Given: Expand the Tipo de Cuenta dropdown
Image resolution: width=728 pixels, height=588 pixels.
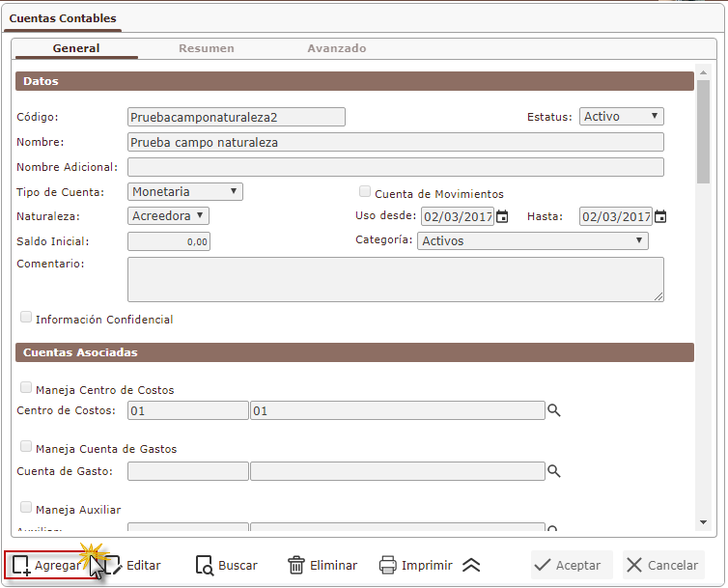Looking at the screenshot, I should pos(184,191).
